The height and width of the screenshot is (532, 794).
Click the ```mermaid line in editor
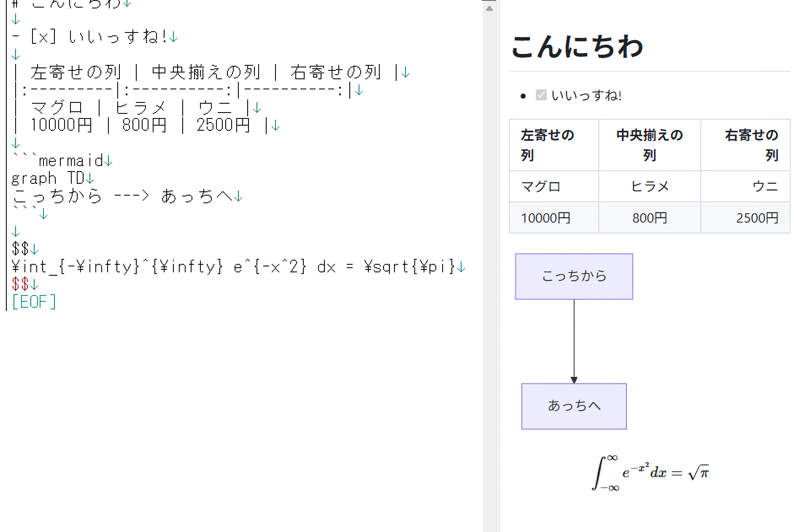pyautogui.click(x=59, y=161)
